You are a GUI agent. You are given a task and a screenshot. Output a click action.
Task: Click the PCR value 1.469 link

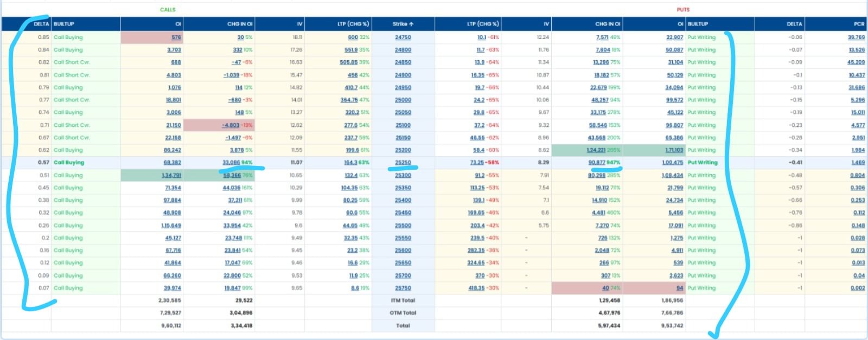858,163
